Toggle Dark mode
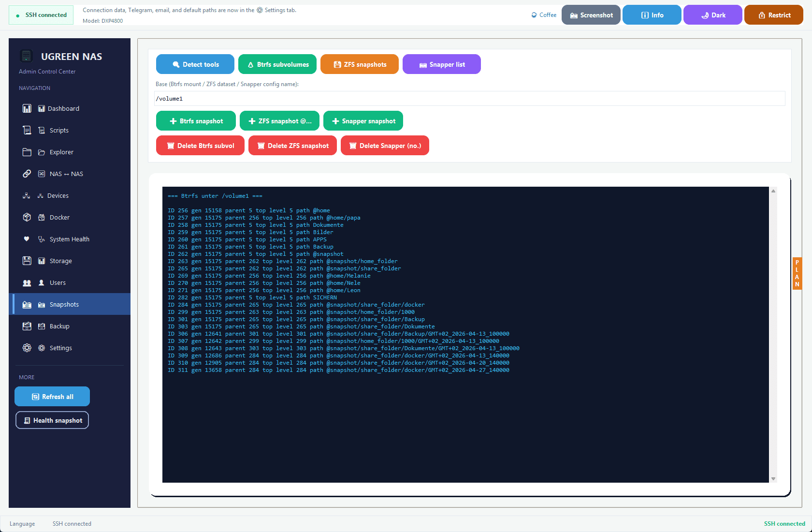 coord(713,15)
